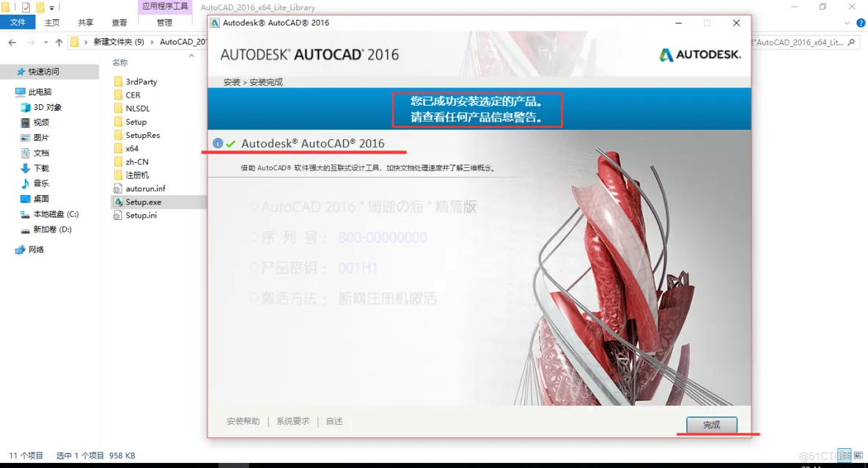Image resolution: width=868 pixels, height=468 pixels.
Task: Click the new folder quick access icon
Action: coord(40,7)
